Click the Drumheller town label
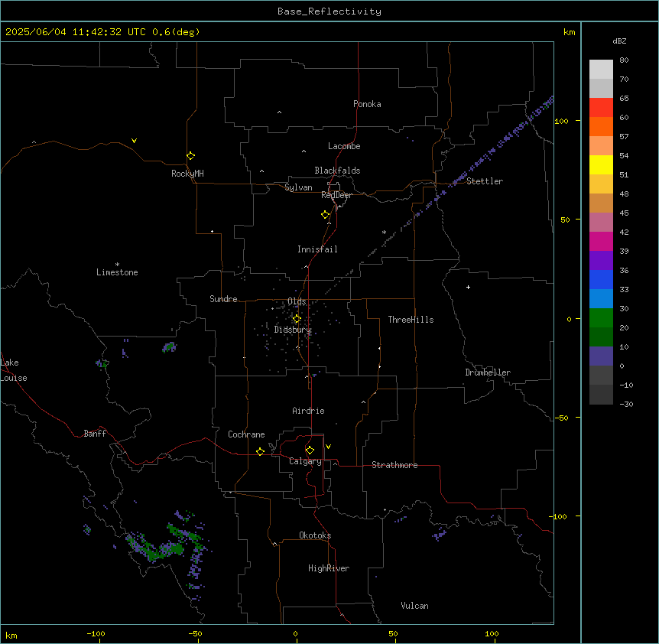The width and height of the screenshot is (659, 644). (488, 372)
